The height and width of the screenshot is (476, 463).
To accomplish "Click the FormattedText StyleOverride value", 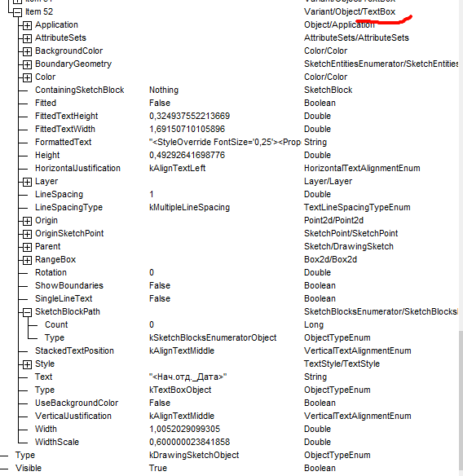I will pyautogui.click(x=225, y=143).
